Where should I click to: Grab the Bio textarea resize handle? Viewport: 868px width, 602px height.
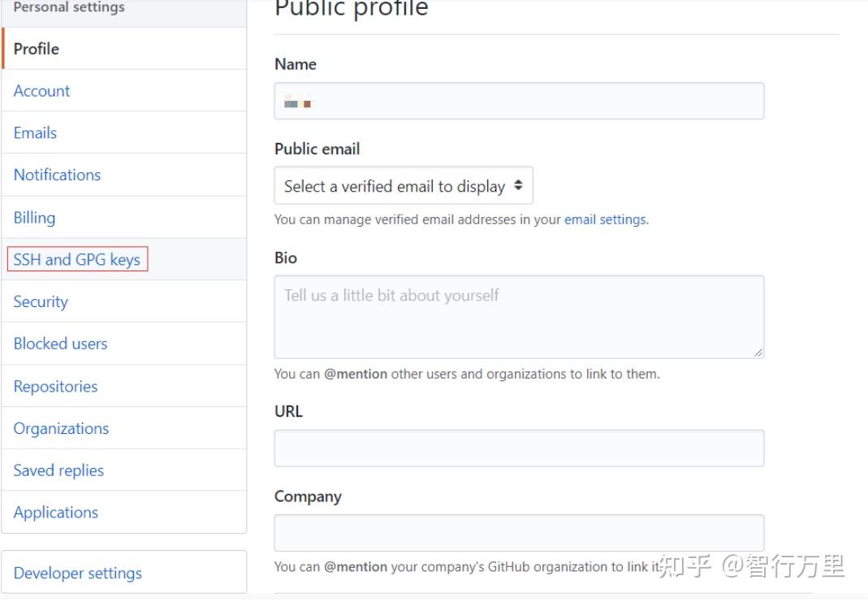pos(758,353)
